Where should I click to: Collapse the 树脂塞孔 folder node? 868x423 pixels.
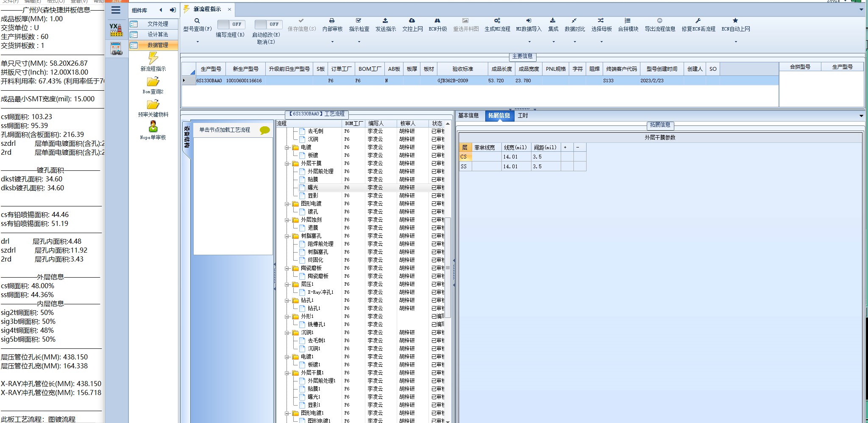[287, 236]
